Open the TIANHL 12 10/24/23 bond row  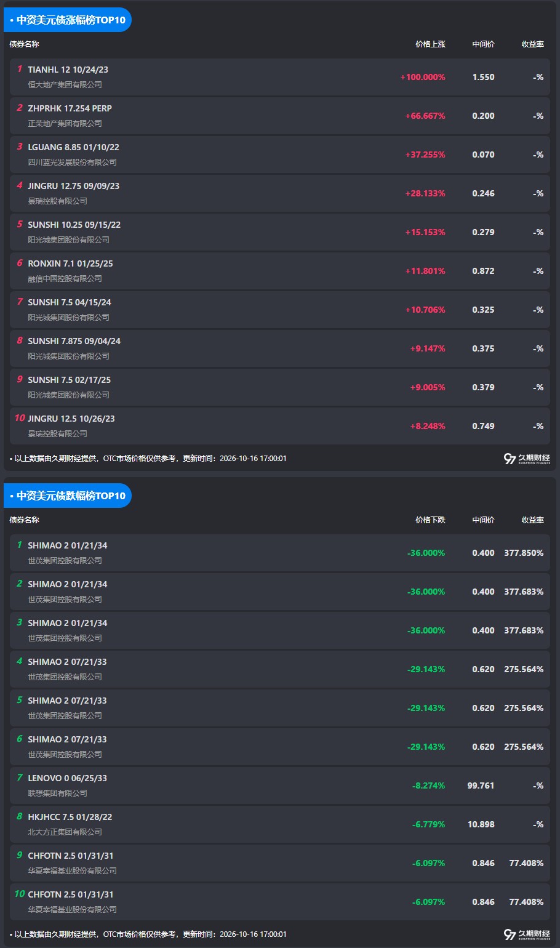pyautogui.click(x=280, y=77)
